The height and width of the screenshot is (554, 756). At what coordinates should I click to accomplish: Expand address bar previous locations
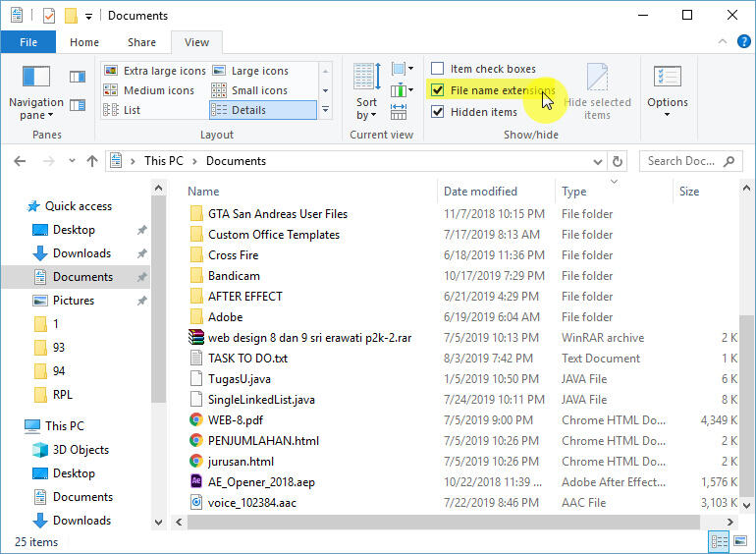[597, 161]
